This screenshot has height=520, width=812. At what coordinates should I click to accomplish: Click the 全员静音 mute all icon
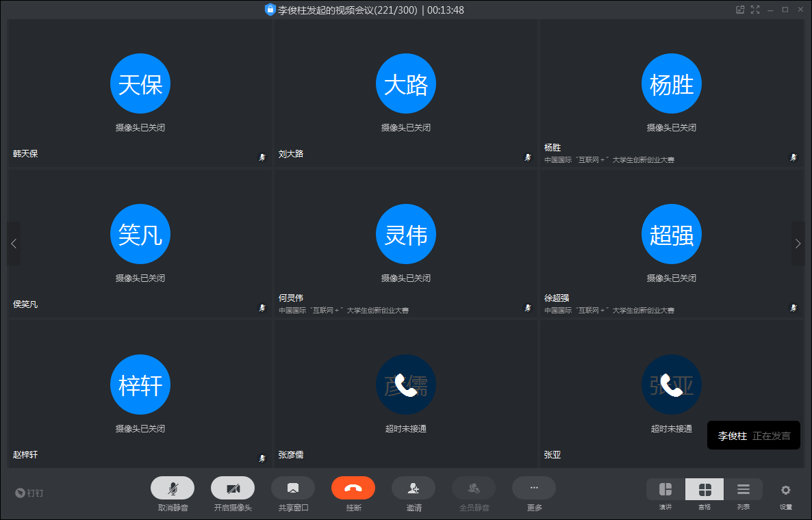coord(474,488)
